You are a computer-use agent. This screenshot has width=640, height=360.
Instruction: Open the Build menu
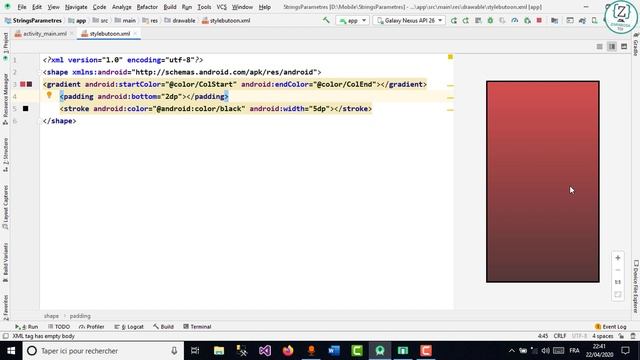coord(170,7)
